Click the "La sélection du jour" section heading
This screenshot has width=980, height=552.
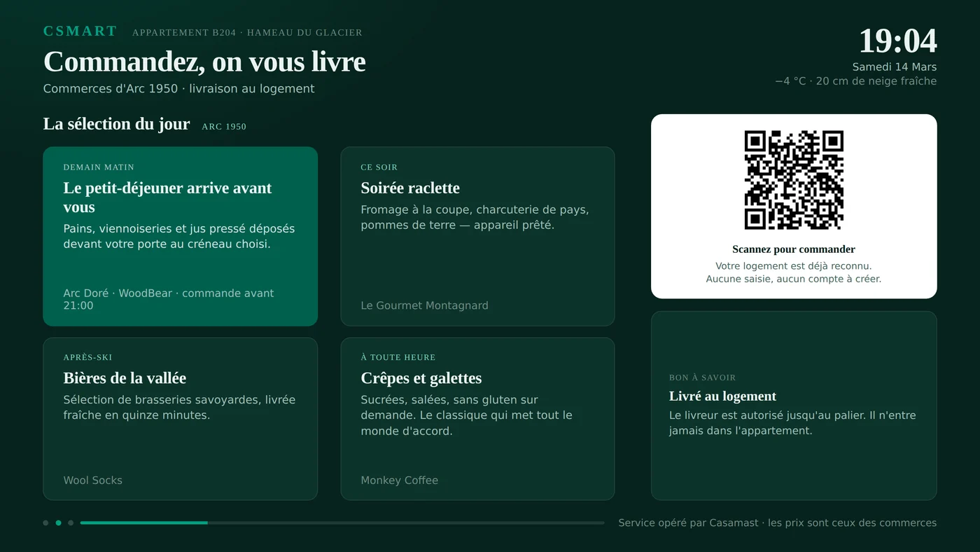116,124
